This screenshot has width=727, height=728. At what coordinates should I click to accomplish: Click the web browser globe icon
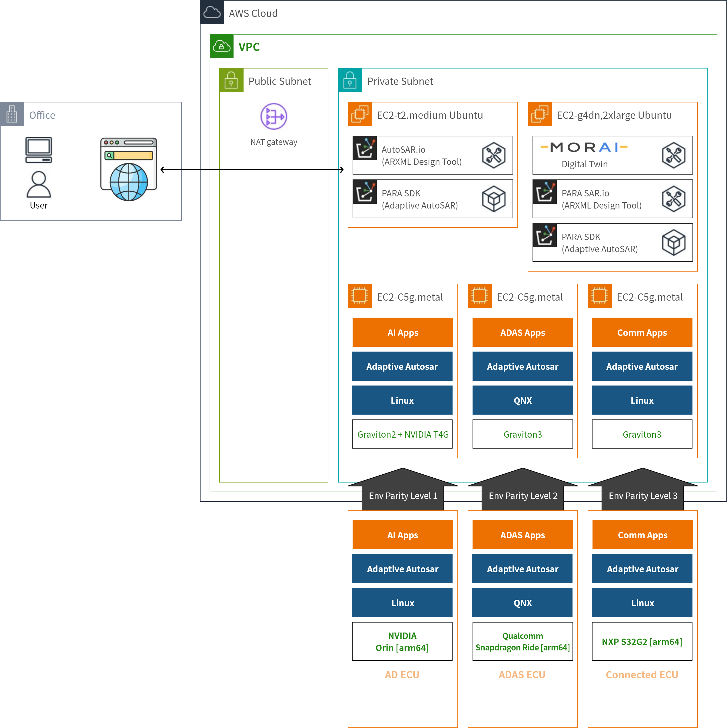click(x=128, y=169)
